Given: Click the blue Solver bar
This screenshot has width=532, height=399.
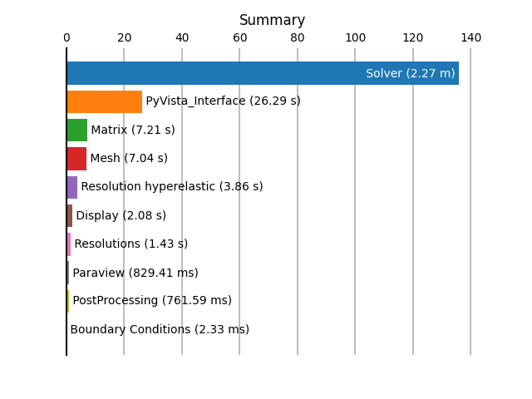Looking at the screenshot, I should coord(263,73).
